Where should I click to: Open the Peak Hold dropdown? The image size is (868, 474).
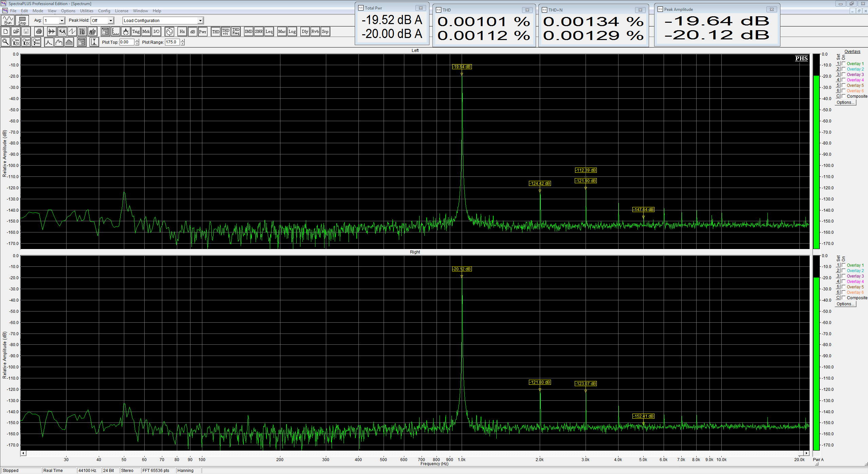[111, 21]
